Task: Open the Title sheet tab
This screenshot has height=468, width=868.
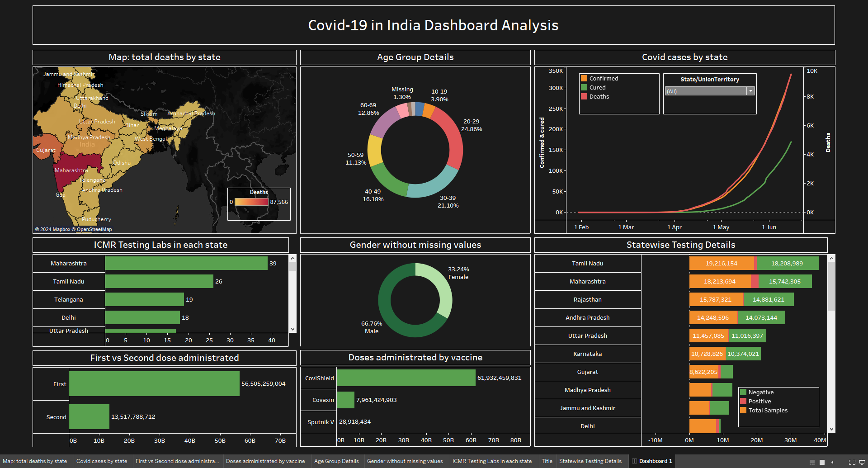Action: pyautogui.click(x=547, y=461)
